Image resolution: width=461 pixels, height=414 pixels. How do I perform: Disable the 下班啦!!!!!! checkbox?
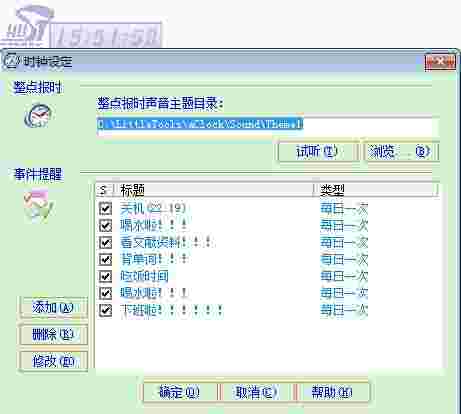click(x=105, y=310)
